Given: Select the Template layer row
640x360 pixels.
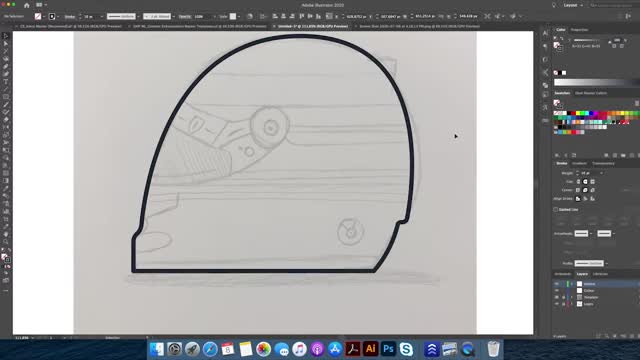Looking at the screenshot, I should coord(596,297).
